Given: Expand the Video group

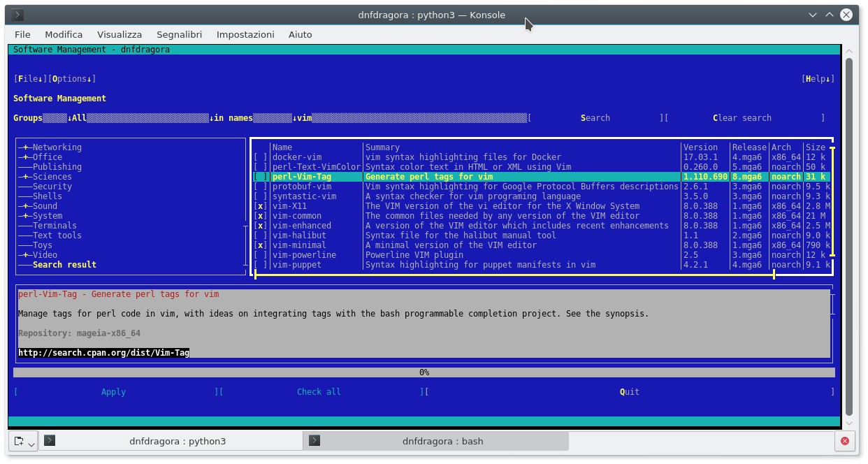Looking at the screenshot, I should tap(26, 255).
